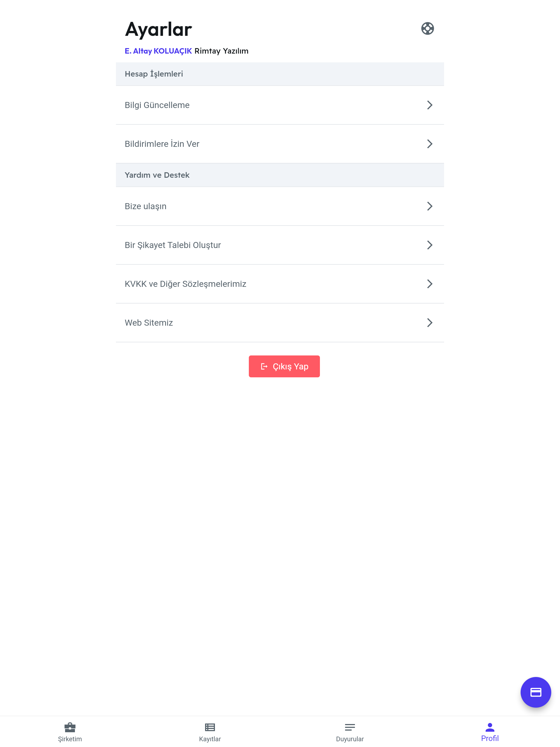Go to the Şirketim tab label
The height and width of the screenshot is (747, 560).
point(70,739)
